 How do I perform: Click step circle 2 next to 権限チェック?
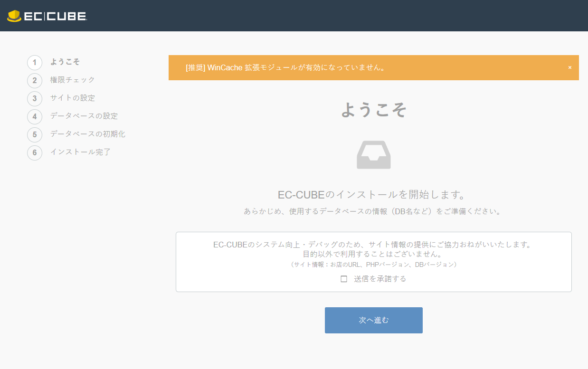point(35,80)
